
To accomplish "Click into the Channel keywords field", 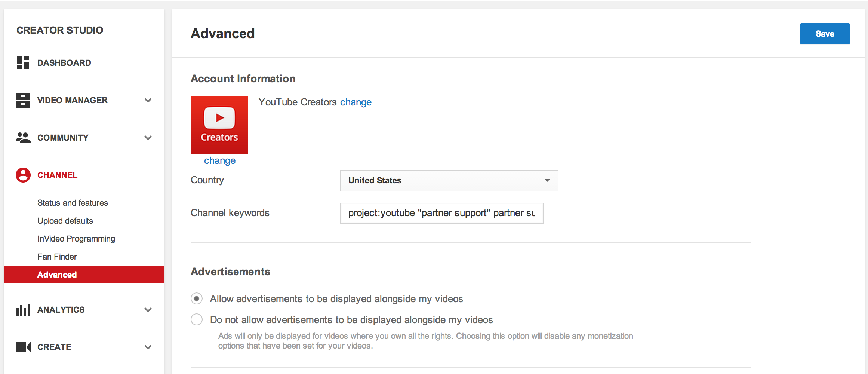I will tap(441, 213).
